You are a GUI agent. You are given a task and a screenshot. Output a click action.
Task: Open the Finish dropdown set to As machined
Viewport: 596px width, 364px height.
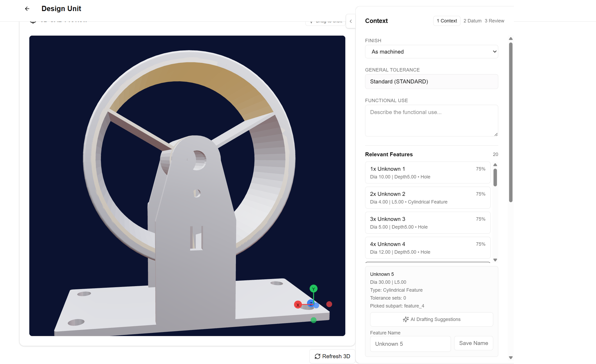(x=431, y=52)
